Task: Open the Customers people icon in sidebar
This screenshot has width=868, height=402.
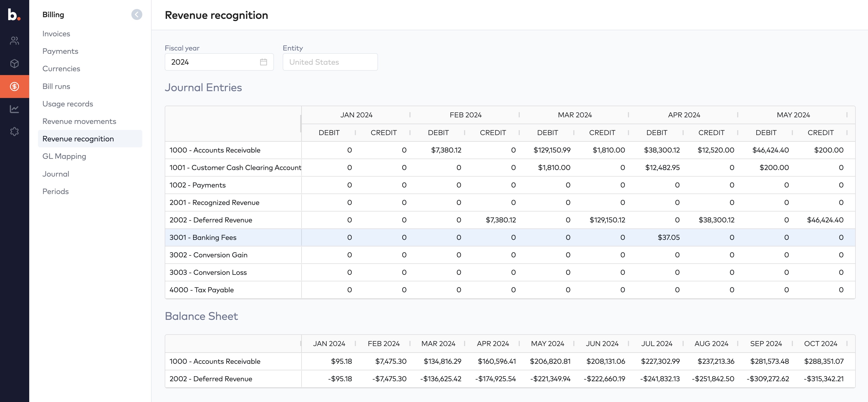Action: [x=14, y=41]
